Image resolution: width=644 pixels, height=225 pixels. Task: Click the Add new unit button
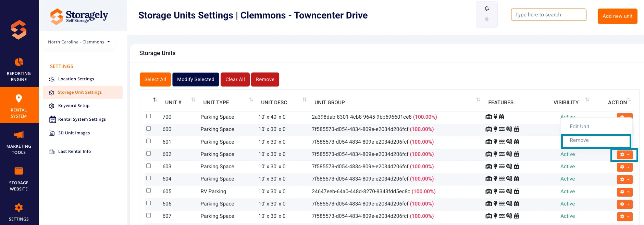tap(618, 16)
